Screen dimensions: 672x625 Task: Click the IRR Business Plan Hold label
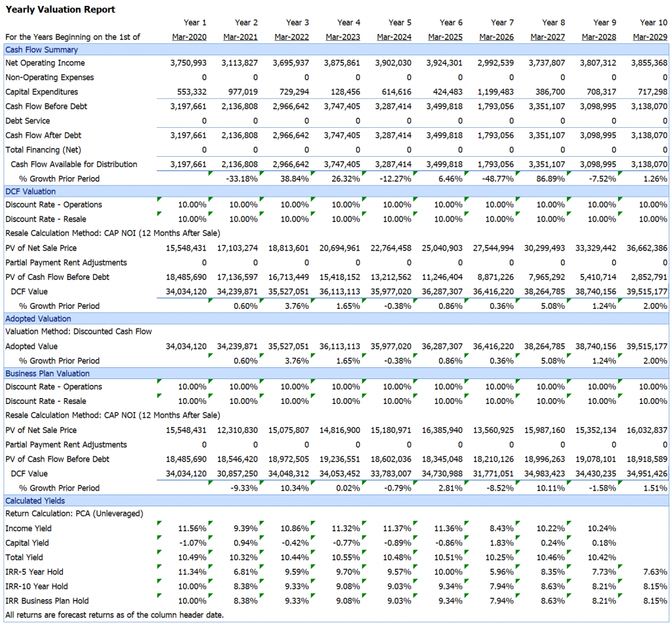tap(47, 601)
